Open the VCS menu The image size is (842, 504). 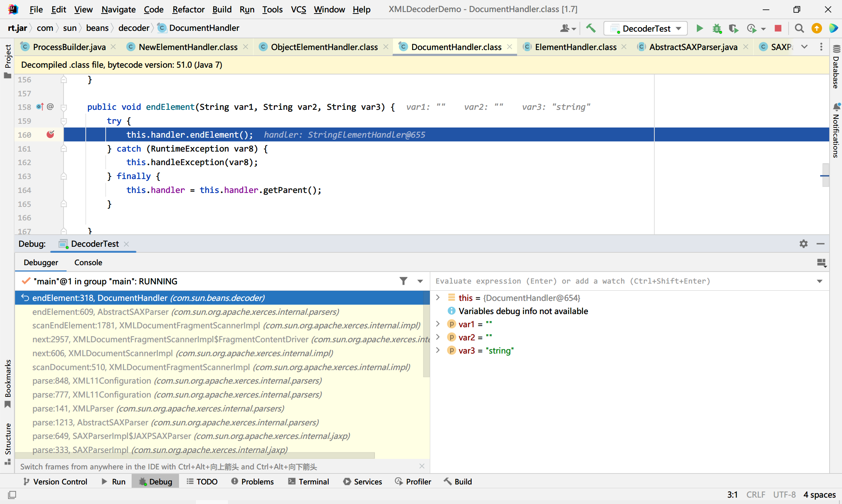[298, 9]
